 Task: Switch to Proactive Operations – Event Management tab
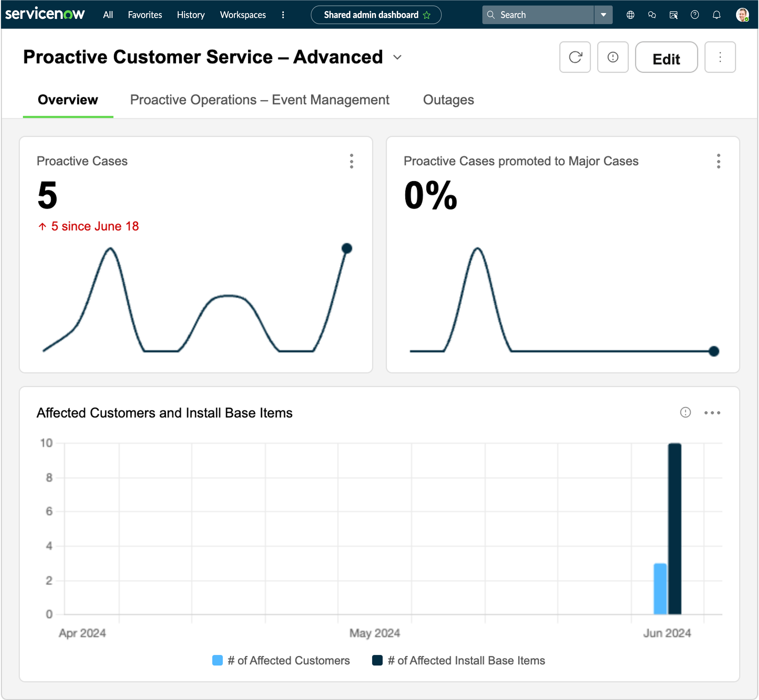click(x=259, y=100)
